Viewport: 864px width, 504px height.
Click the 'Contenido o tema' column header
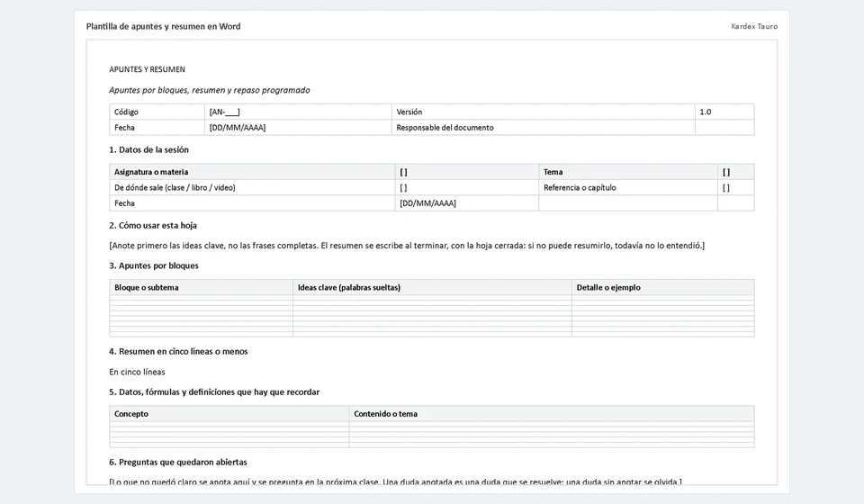click(x=552, y=414)
